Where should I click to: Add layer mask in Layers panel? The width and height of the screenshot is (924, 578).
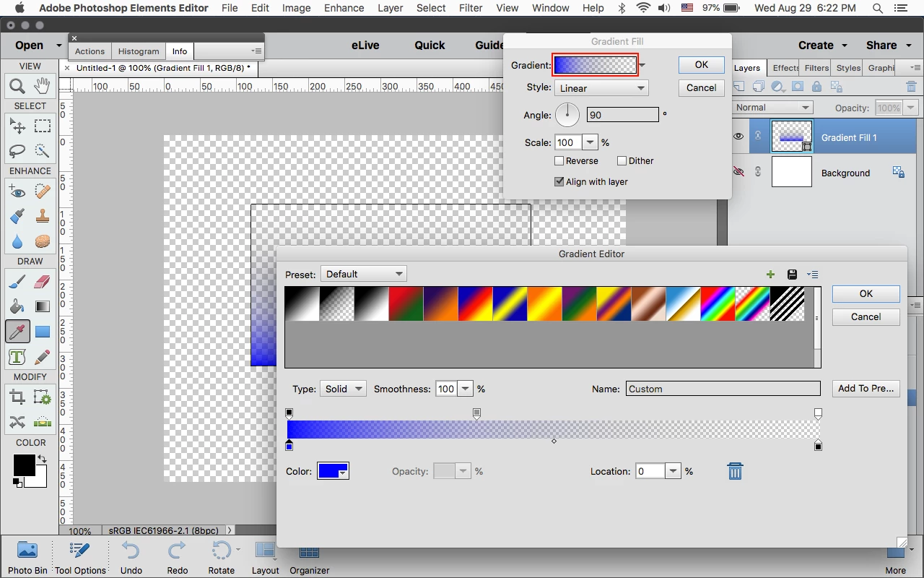coord(798,87)
